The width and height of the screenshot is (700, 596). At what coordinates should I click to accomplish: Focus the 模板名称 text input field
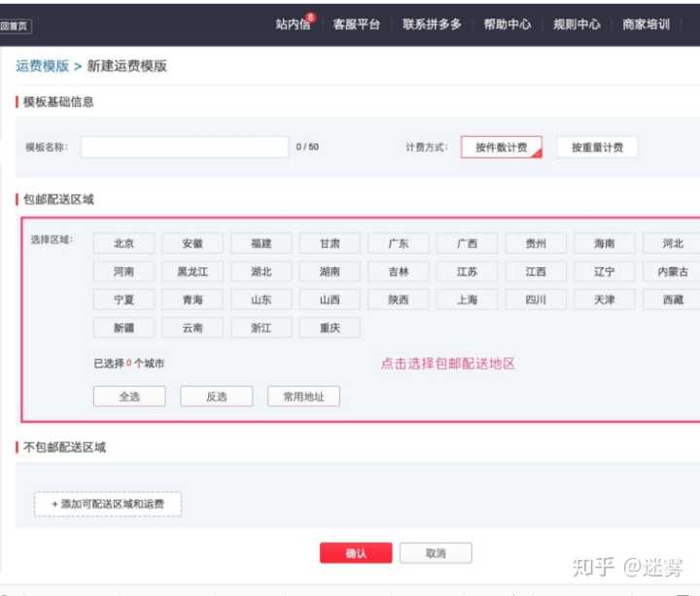[x=184, y=147]
